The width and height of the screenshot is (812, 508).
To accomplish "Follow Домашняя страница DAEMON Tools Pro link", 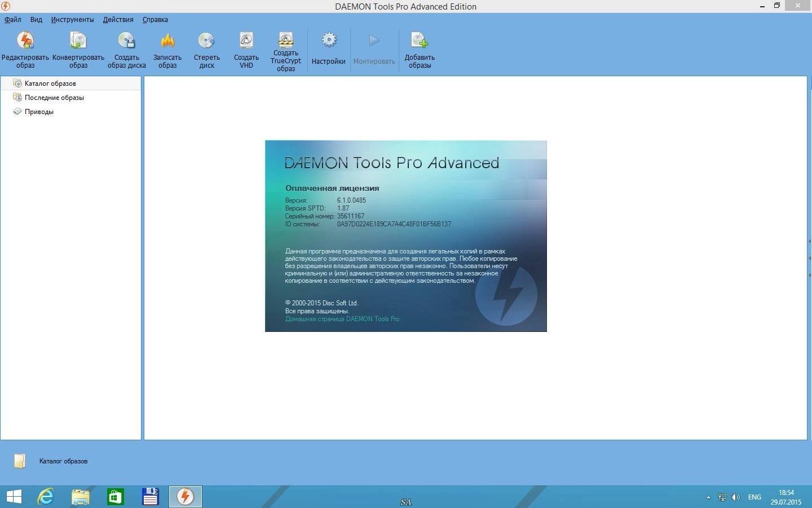I will pyautogui.click(x=342, y=319).
